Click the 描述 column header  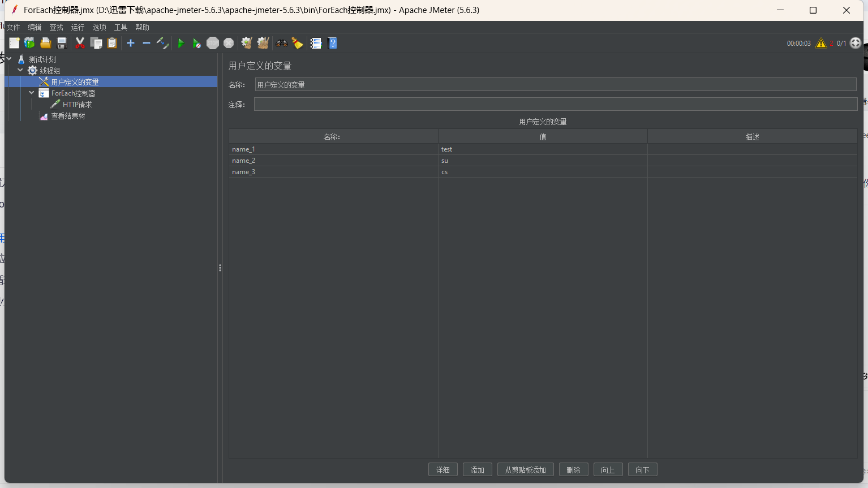point(752,137)
